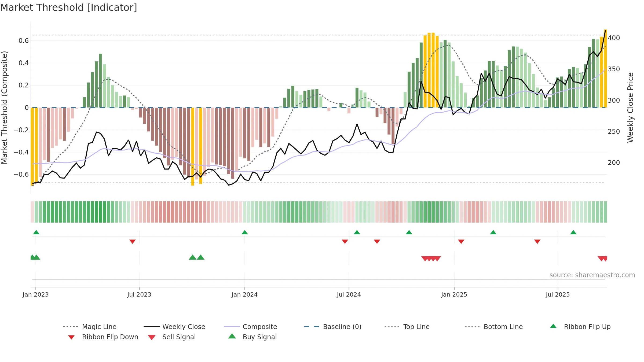Click the −0.2 composite tick label

click(x=21, y=130)
